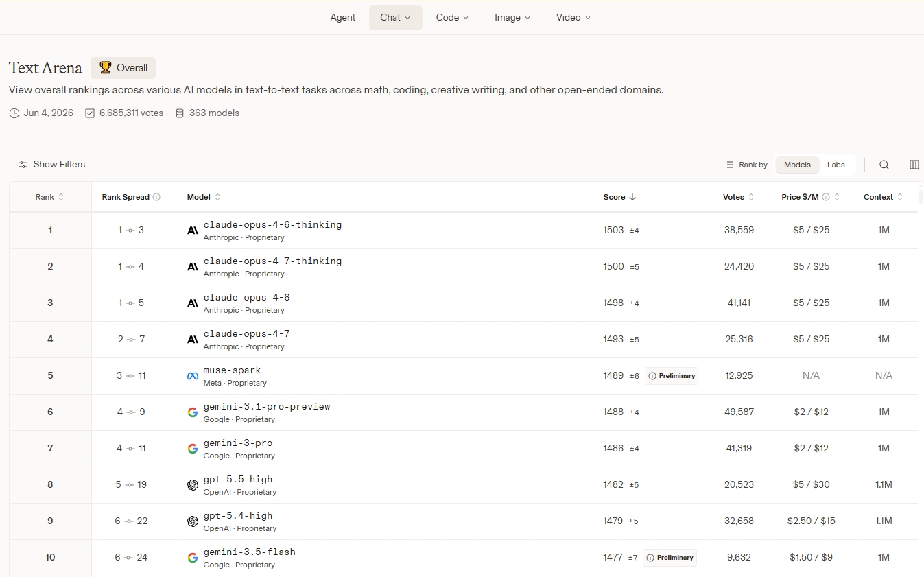Viewport: 924px width, 577px height.
Task: Click the Google logo beside gemini-3.5-flash
Action: click(193, 558)
